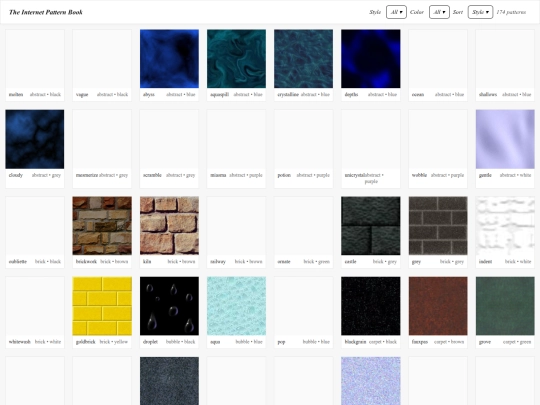Open the droplet black bubble thumbnail

click(x=169, y=306)
